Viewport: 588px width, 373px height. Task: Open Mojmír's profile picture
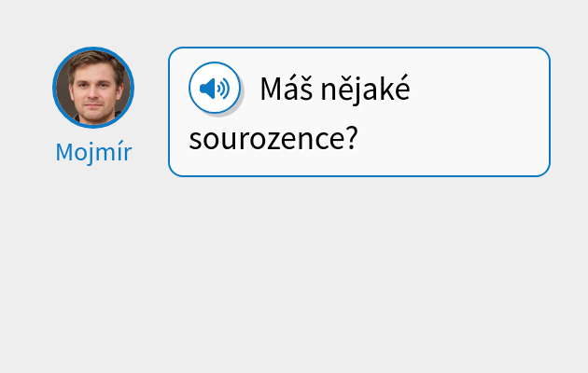[93, 88]
